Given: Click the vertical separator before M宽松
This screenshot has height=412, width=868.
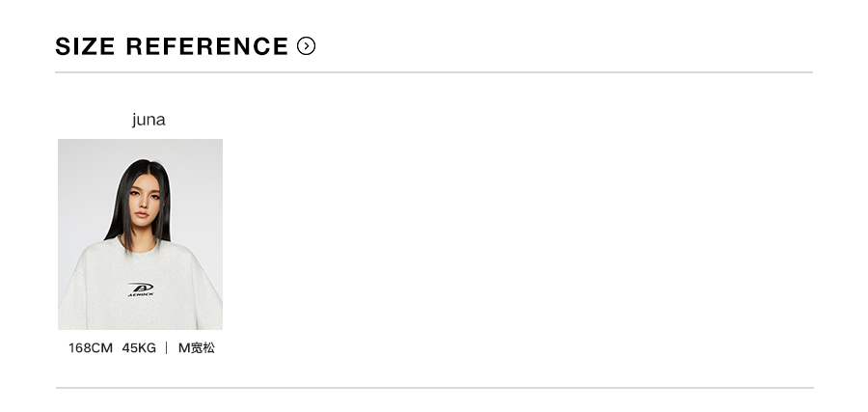Looking at the screenshot, I should 167,347.
